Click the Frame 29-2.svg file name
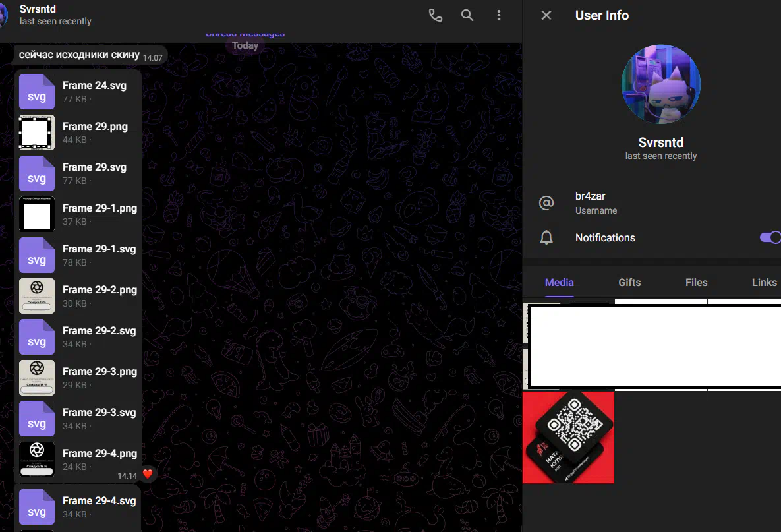Screen dimensions: 781x532 point(99,331)
